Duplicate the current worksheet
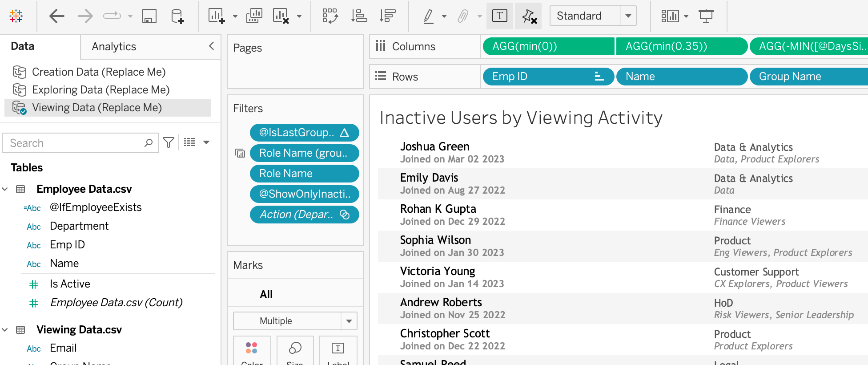This screenshot has height=365, width=868. click(x=254, y=16)
